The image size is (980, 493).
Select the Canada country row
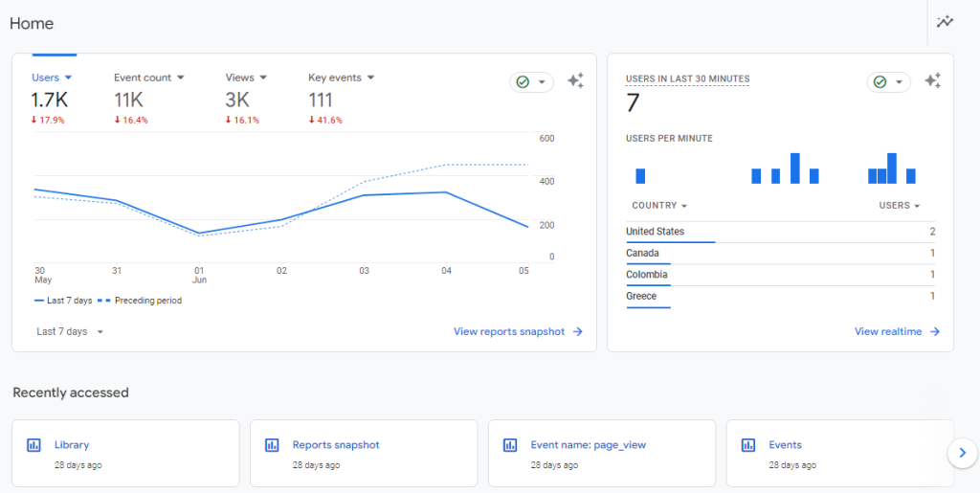coord(781,254)
